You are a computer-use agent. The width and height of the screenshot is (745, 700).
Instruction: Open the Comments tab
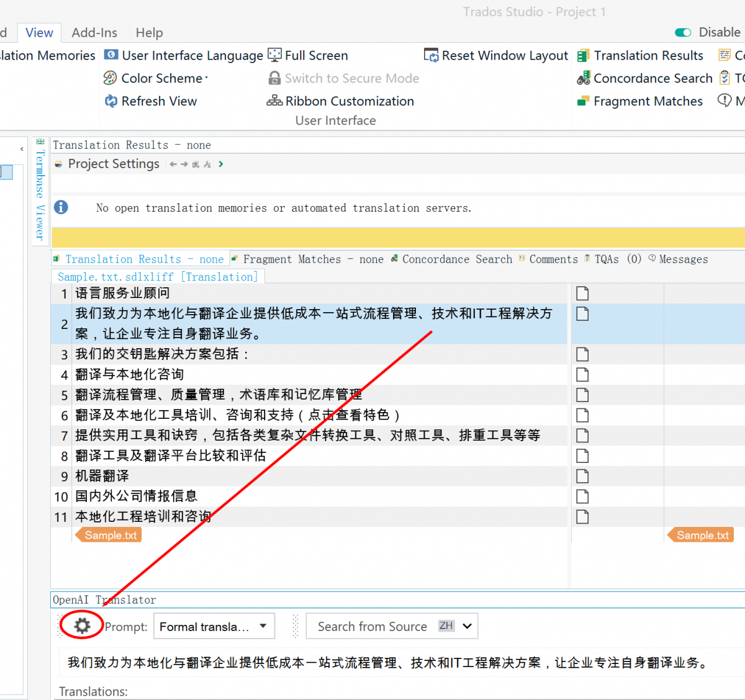tap(553, 259)
